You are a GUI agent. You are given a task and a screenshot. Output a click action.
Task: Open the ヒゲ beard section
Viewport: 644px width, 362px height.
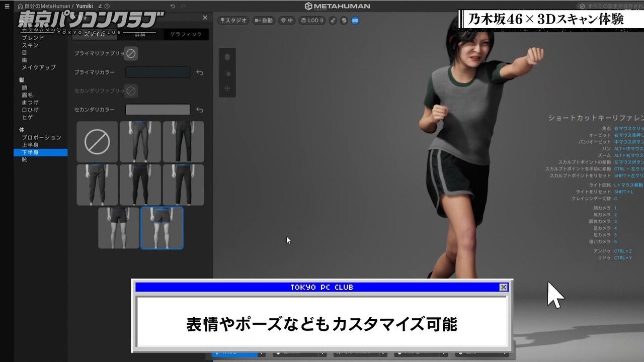(27, 117)
